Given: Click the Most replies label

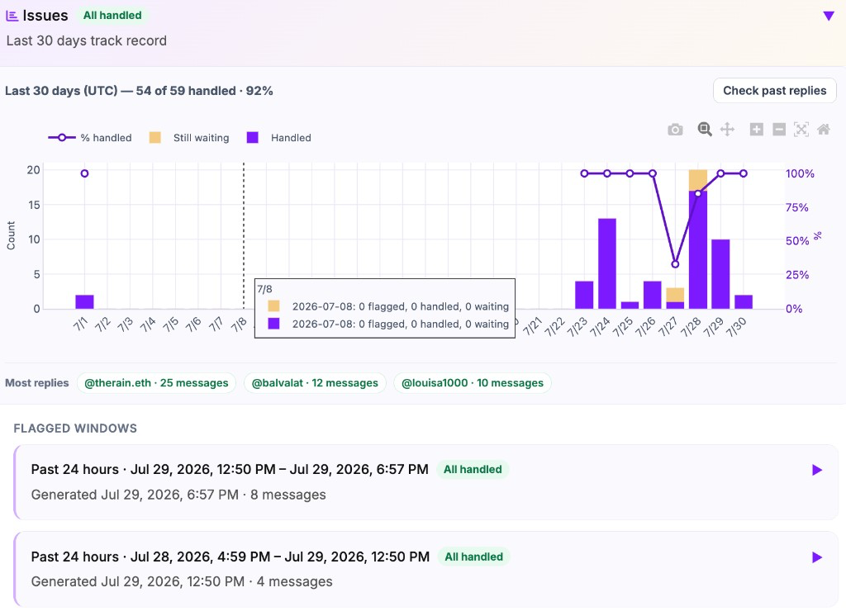Looking at the screenshot, I should (36, 383).
